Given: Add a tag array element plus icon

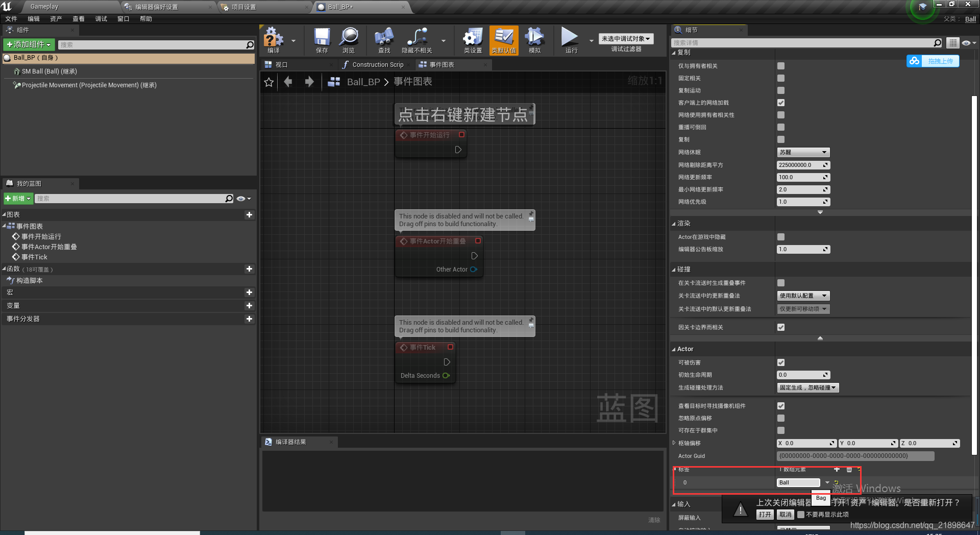Looking at the screenshot, I should click(837, 469).
